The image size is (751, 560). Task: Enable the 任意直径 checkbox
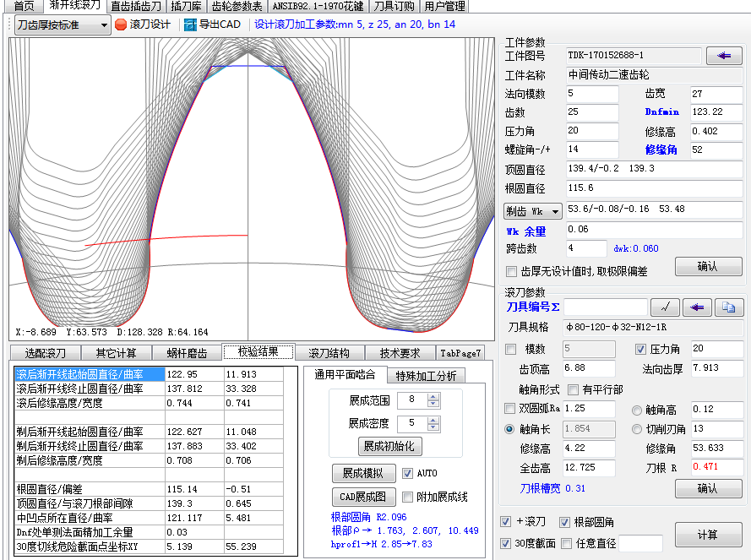click(566, 543)
